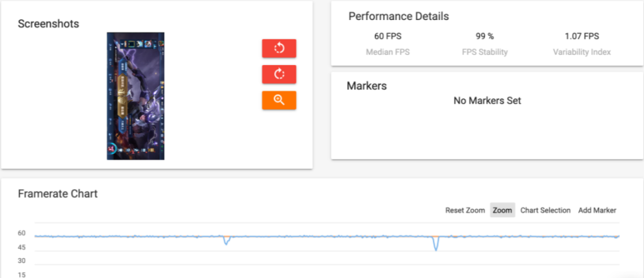Select the Zoom chart mode

(502, 210)
